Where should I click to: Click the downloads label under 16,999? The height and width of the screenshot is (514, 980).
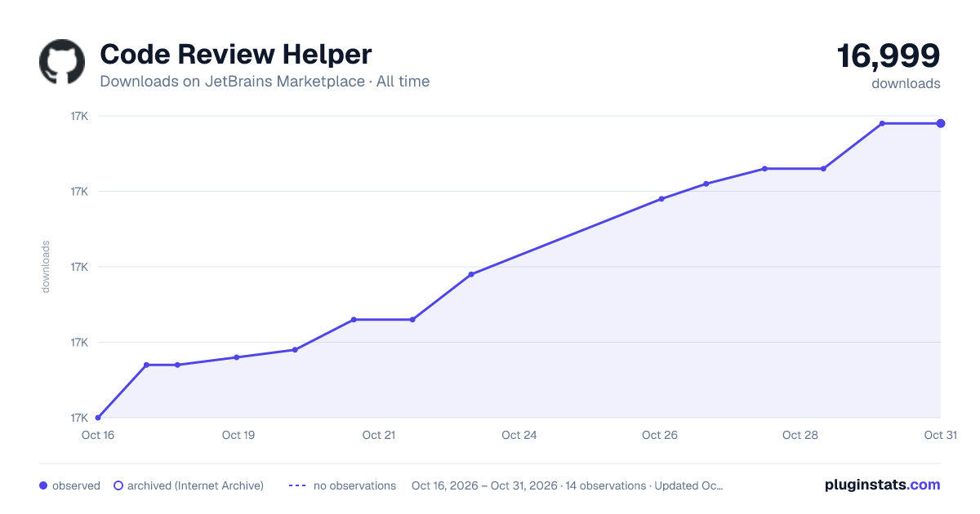click(906, 83)
